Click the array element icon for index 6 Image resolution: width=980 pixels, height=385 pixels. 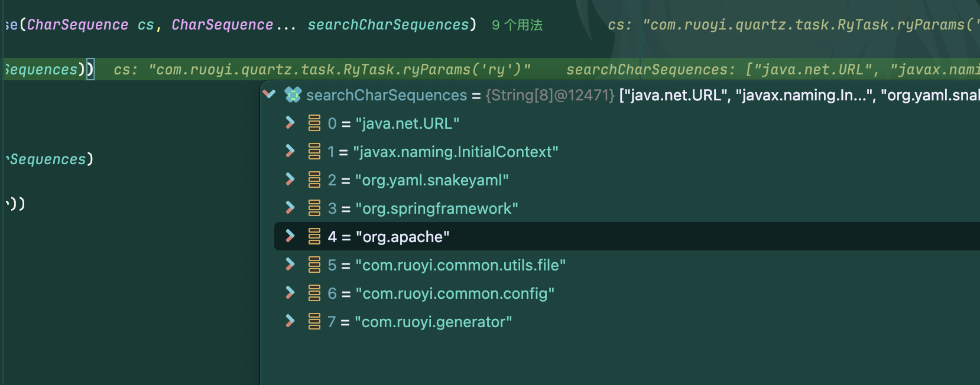[x=314, y=293]
